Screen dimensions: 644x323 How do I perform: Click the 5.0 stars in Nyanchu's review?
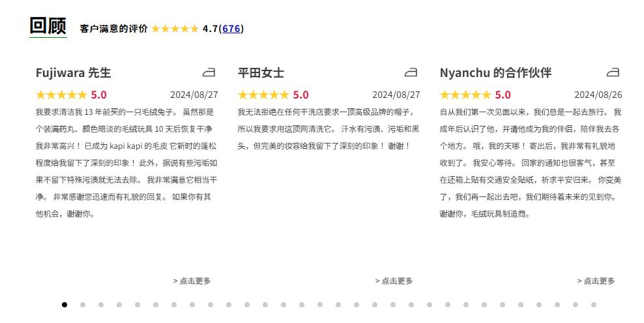[465, 95]
